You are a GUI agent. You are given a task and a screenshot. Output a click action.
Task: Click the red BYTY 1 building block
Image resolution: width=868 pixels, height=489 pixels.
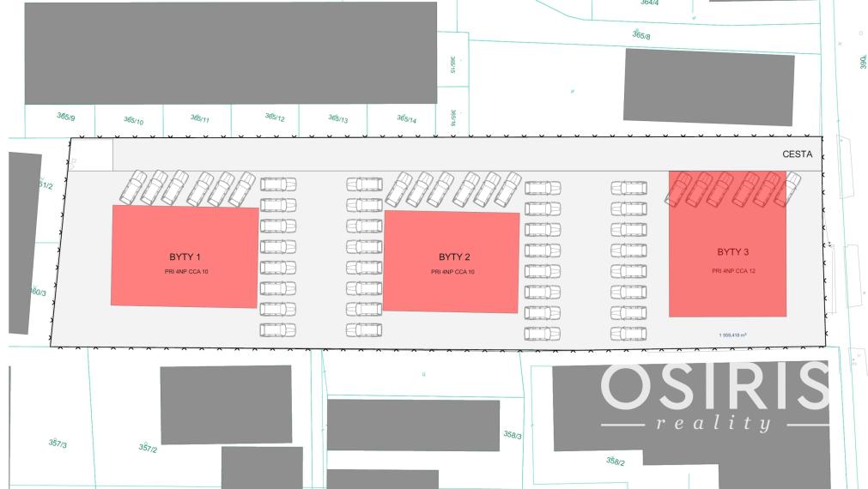click(185, 257)
